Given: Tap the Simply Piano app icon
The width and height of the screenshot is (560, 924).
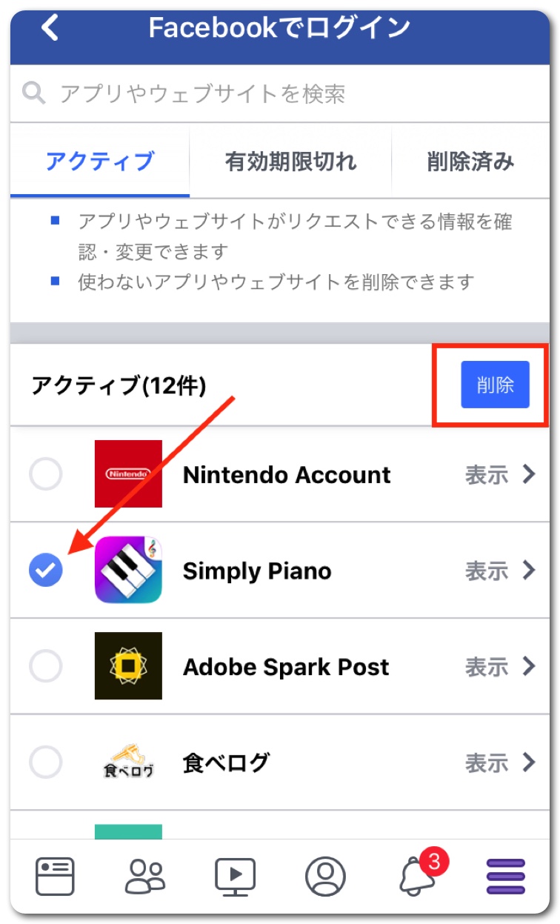Looking at the screenshot, I should [x=128, y=570].
